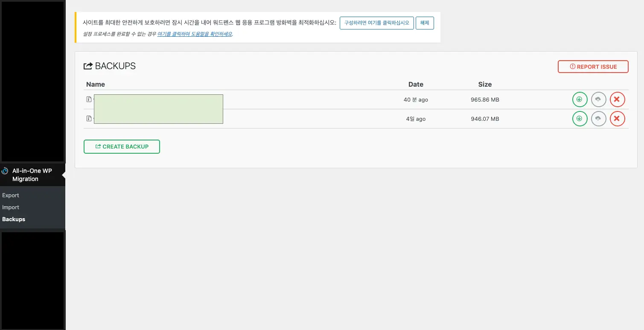Click the '4일 ago' date cell
The width and height of the screenshot is (644, 330).
click(x=416, y=119)
